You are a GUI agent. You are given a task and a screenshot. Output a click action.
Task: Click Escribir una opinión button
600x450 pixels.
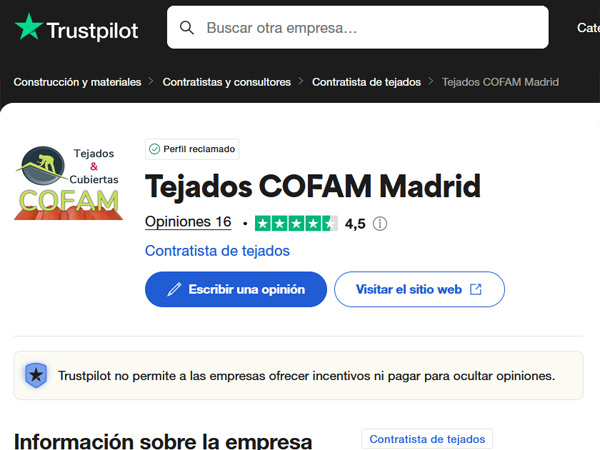(236, 289)
